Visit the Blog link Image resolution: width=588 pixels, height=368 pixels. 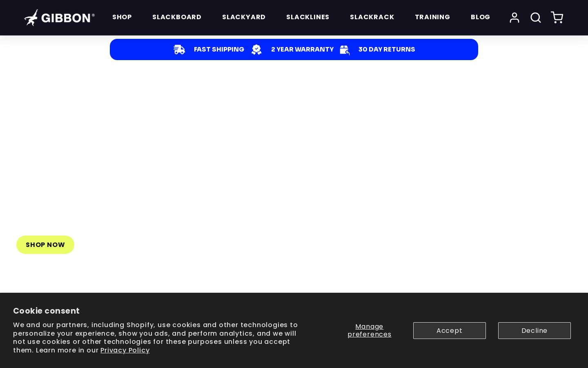480,17
